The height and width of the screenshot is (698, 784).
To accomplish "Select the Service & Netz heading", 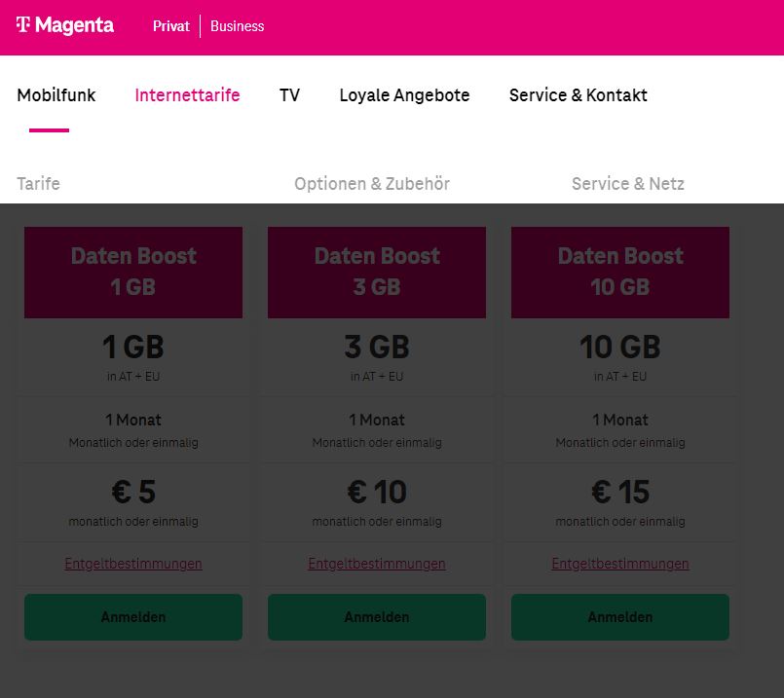I will tap(628, 183).
